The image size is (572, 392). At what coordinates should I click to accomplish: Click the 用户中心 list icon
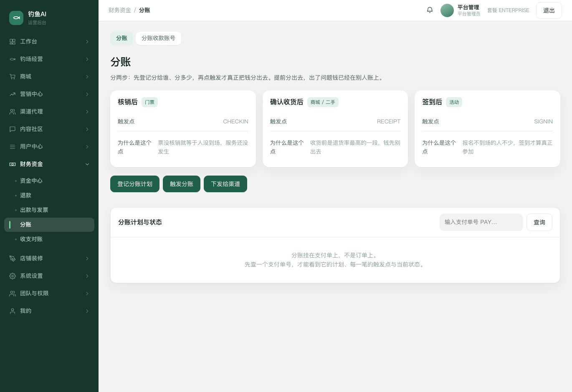pos(13,147)
